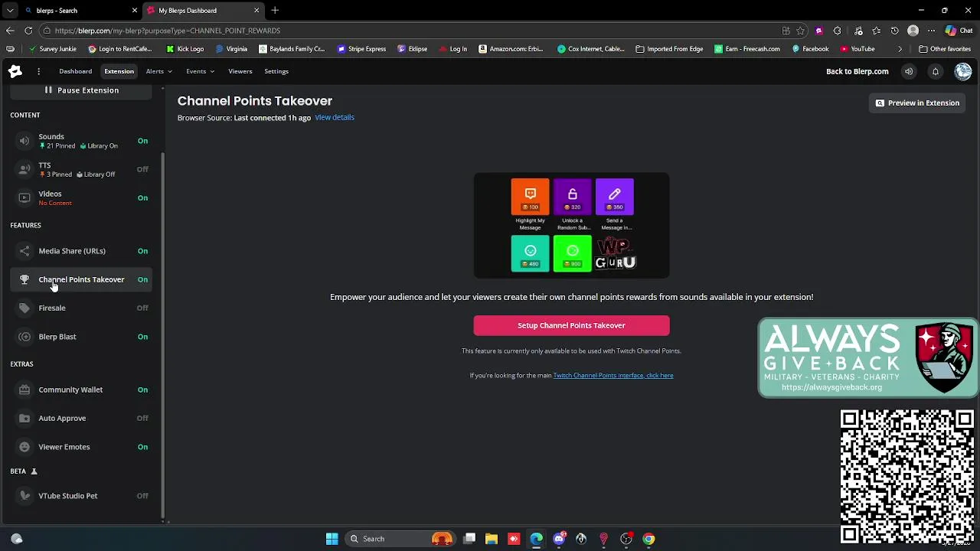Open the View details link
The image size is (980, 551).
pos(335,117)
